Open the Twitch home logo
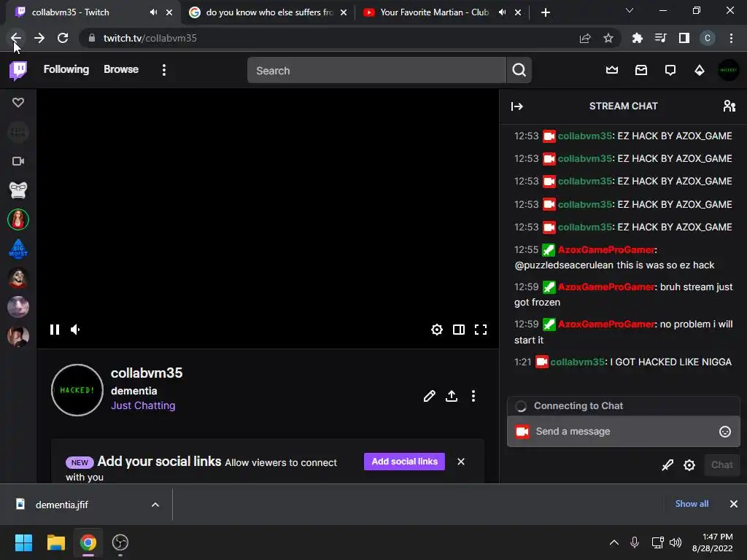Viewport: 747px width, 560px height. tap(18, 70)
